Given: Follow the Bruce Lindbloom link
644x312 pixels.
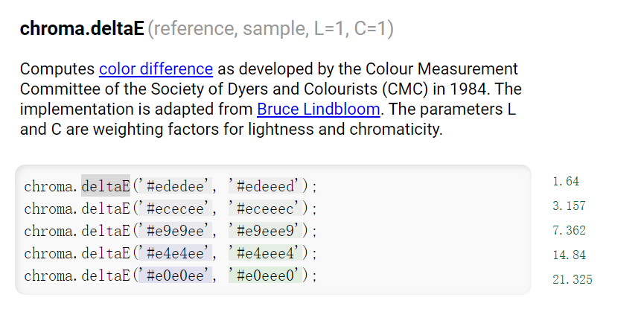Looking at the screenshot, I should [x=319, y=109].
